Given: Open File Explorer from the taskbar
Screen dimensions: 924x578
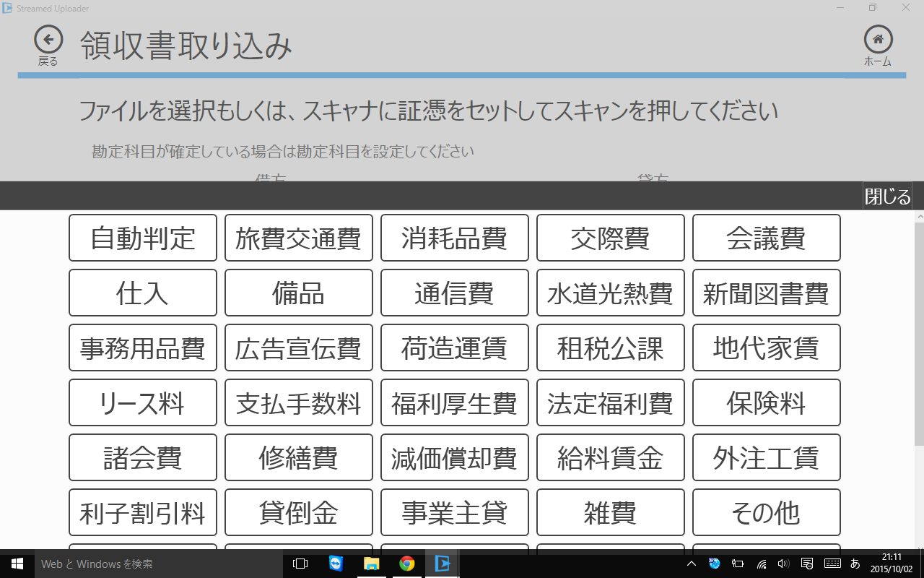Looking at the screenshot, I should (371, 563).
